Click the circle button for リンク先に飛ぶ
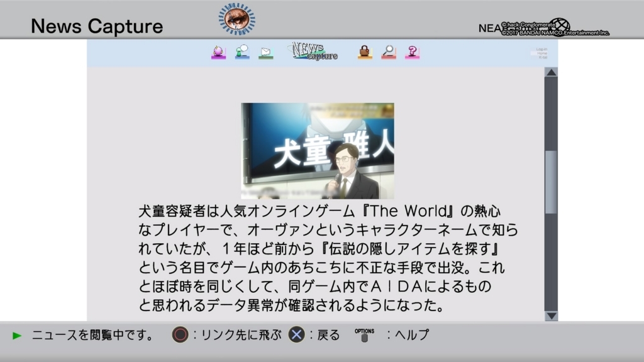The height and width of the screenshot is (362, 644). coord(180,335)
